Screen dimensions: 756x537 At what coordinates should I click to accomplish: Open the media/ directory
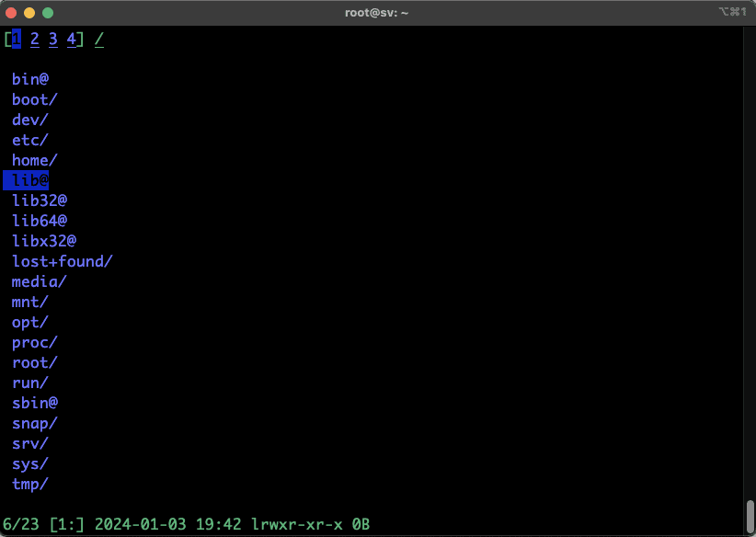click(40, 281)
